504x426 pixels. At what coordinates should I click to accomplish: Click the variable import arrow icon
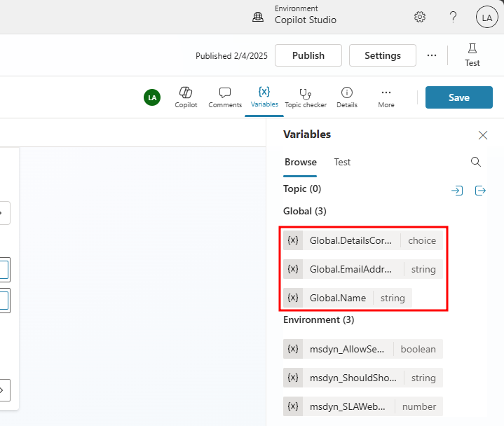click(457, 191)
